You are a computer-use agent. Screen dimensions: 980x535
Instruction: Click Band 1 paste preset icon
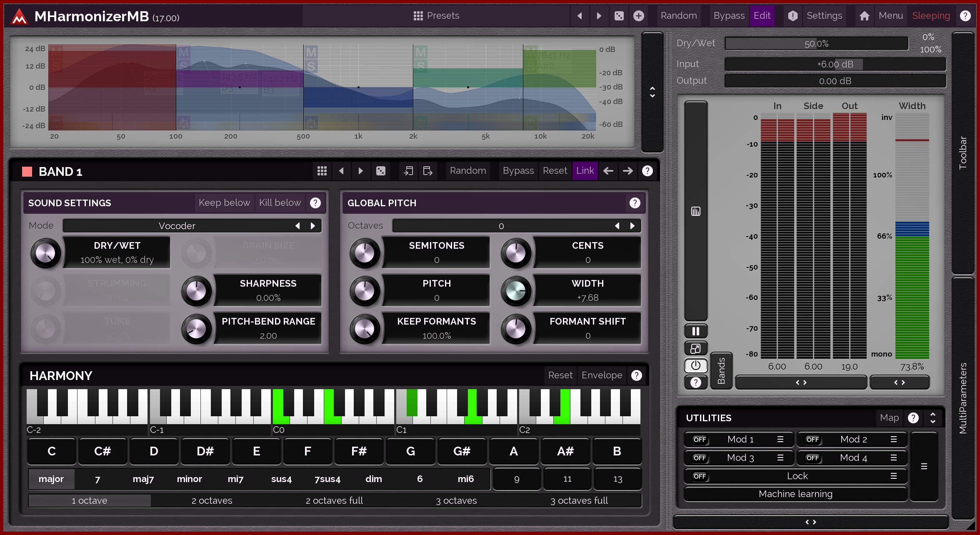tap(427, 171)
